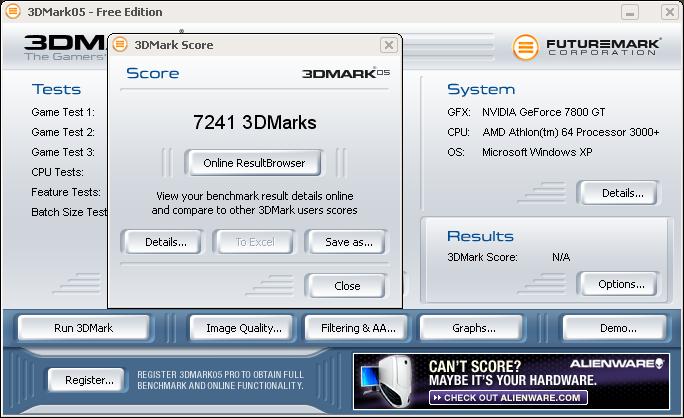Image resolution: width=684 pixels, height=418 pixels.
Task: Open Filtering & AA... settings
Action: (358, 328)
